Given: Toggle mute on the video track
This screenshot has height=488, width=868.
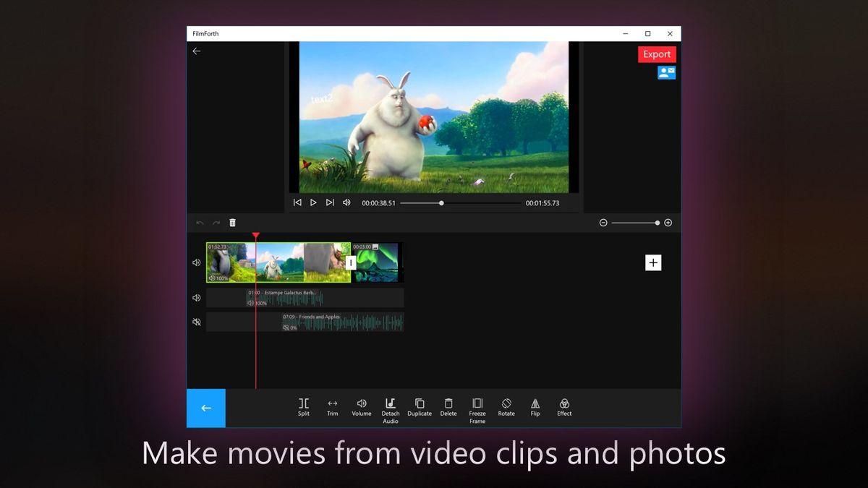Looking at the screenshot, I should [197, 262].
